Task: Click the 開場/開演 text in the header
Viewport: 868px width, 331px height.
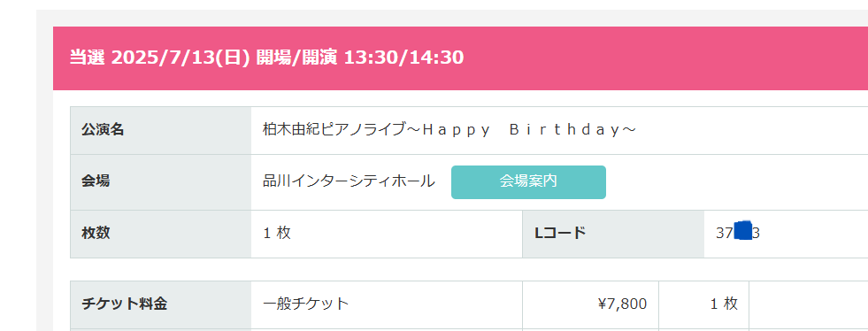Action: [x=296, y=57]
